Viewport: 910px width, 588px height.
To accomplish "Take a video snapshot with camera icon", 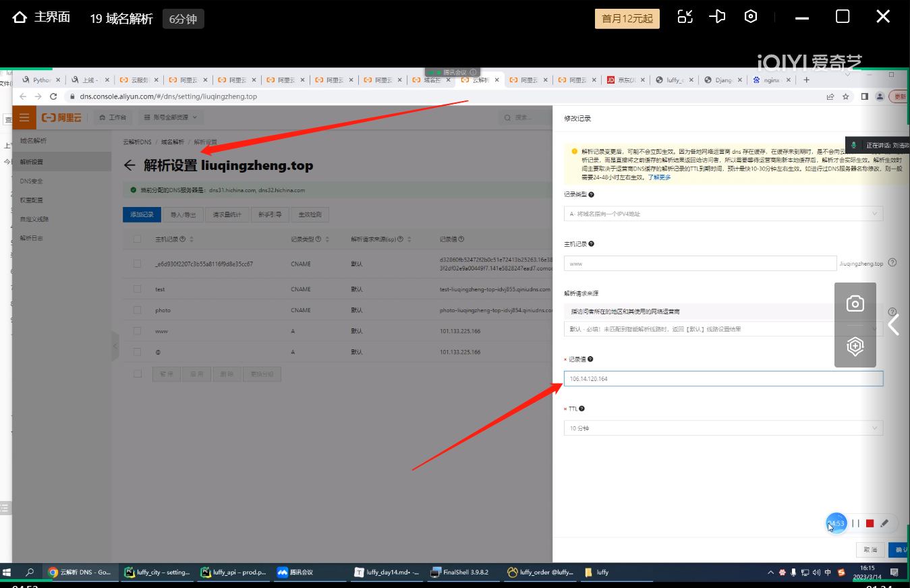I will [x=855, y=303].
